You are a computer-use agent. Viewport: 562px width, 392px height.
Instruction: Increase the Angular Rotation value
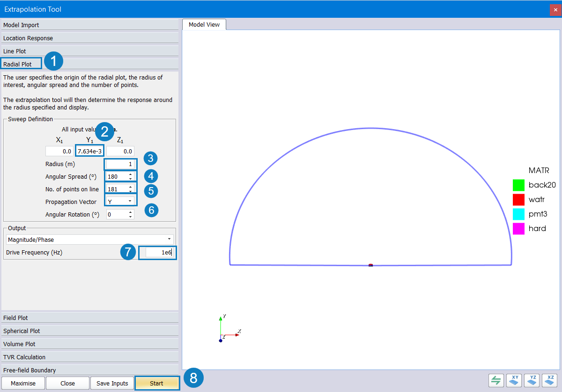pos(130,212)
